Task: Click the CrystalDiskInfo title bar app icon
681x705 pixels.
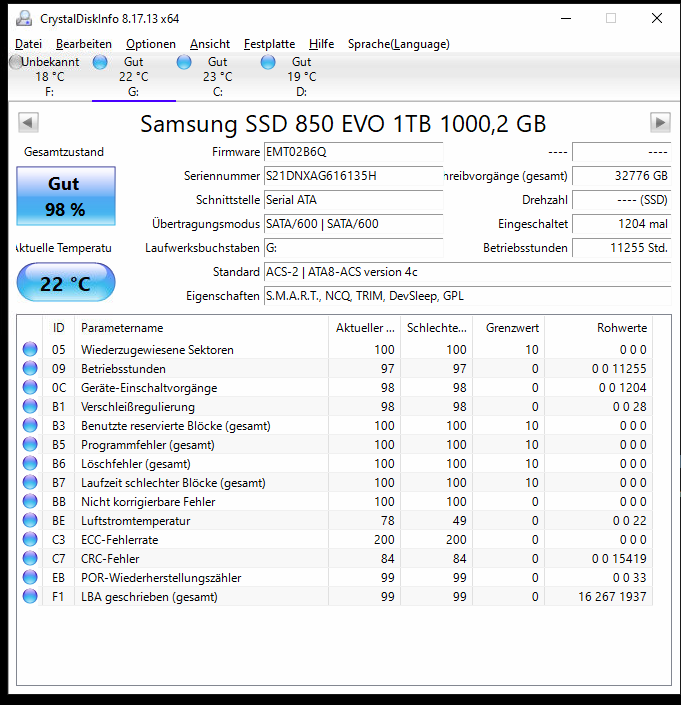Action: (24, 18)
